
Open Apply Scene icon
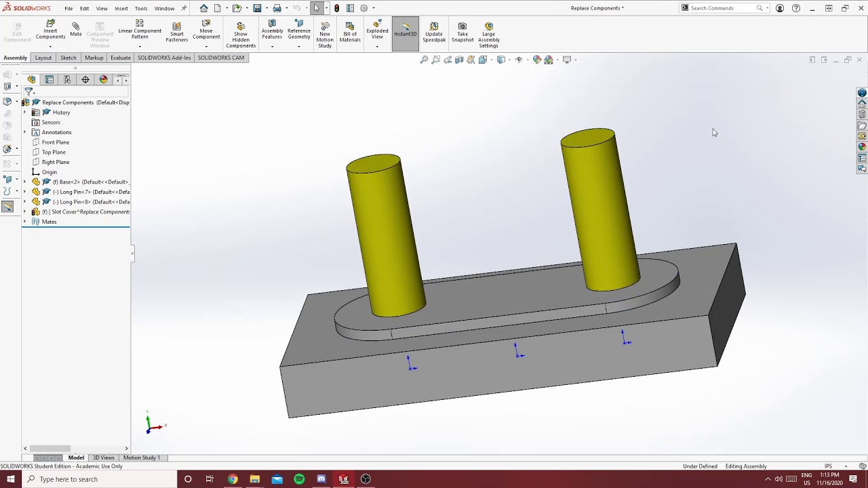549,60
